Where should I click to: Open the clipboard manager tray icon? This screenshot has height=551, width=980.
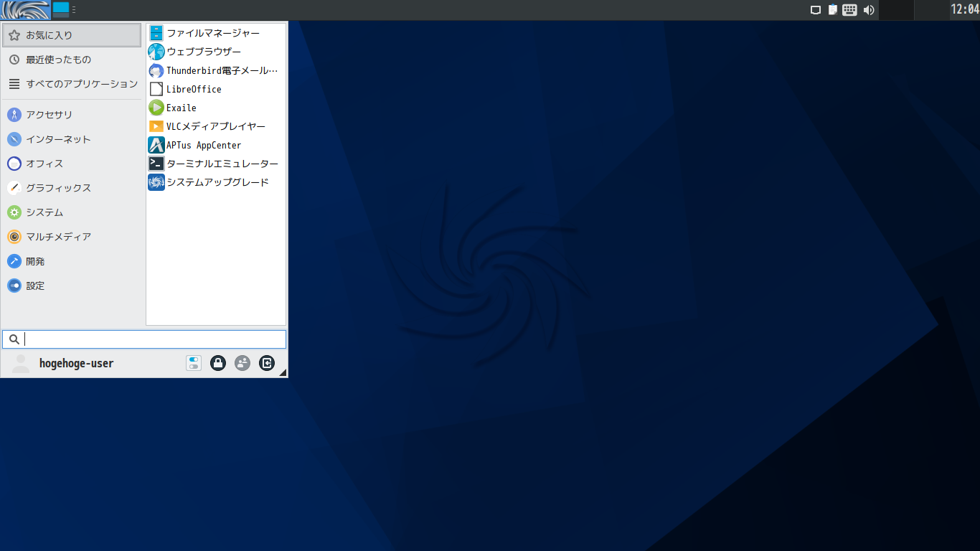pos(833,10)
